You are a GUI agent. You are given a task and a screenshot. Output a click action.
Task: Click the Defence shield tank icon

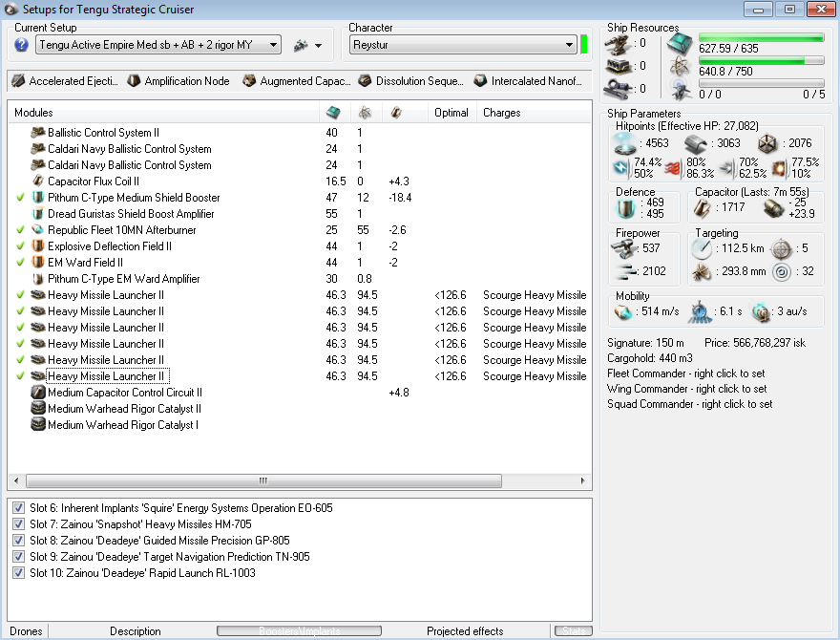click(x=625, y=208)
